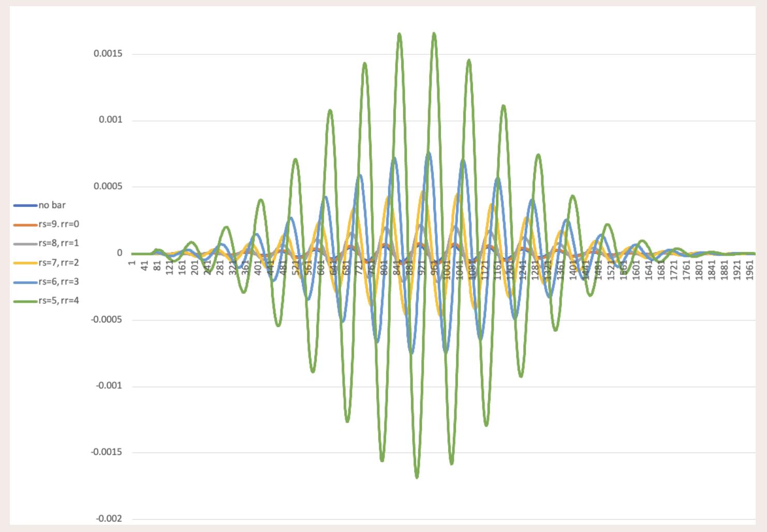Click the -0.0005 y-axis label
This screenshot has height=532, width=767.
click(107, 319)
